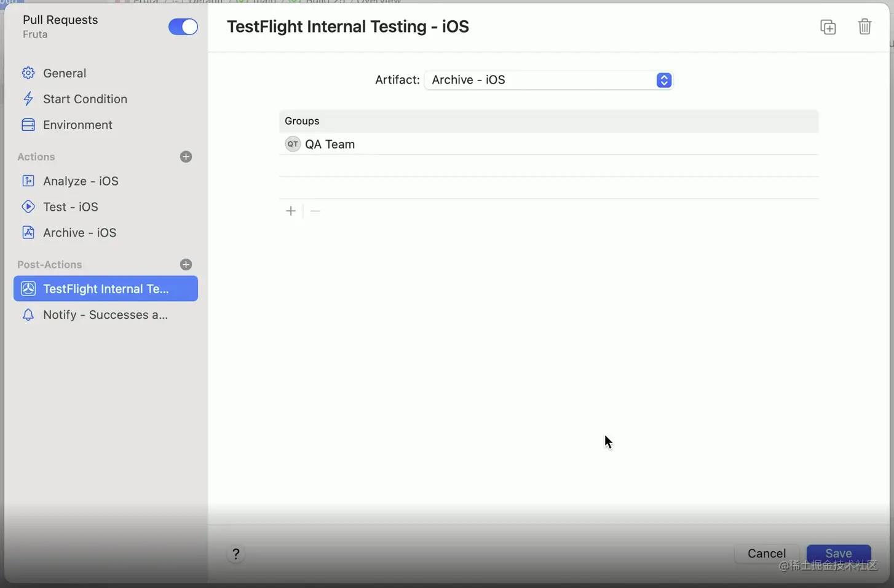
Task: Click the Analyze - iOS icon
Action: click(28, 181)
